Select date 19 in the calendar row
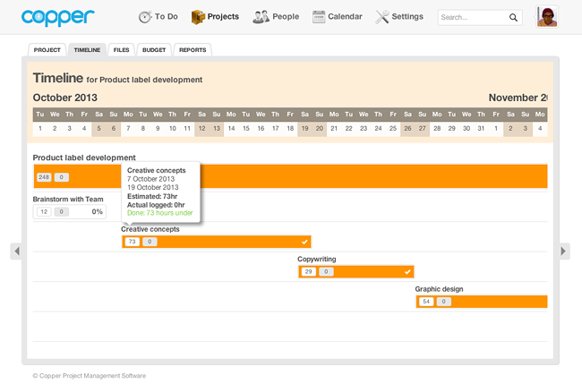This screenshot has height=392, width=582. pyautogui.click(x=304, y=128)
